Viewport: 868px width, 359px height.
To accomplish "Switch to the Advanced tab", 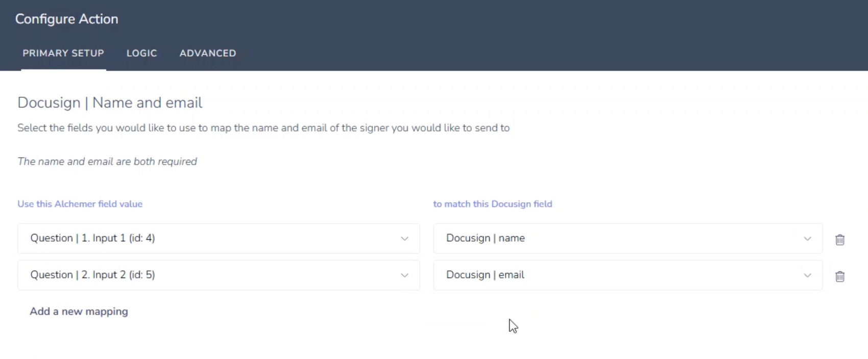I will coord(208,53).
